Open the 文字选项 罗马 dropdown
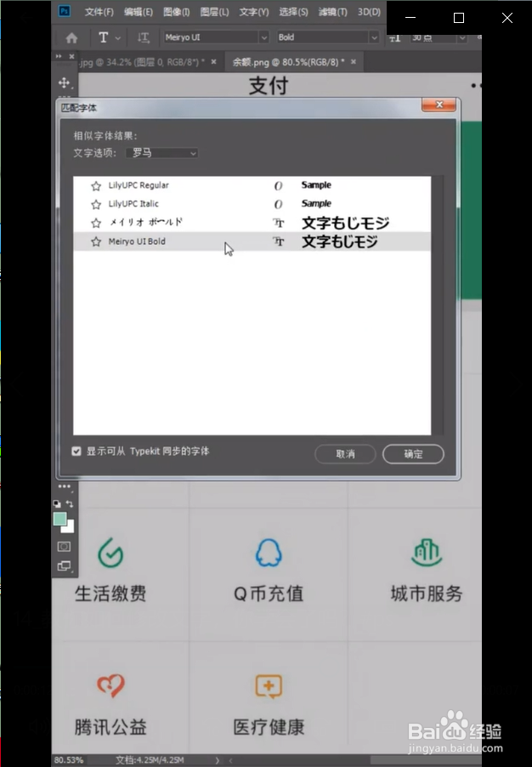This screenshot has width=532, height=767. [161, 153]
